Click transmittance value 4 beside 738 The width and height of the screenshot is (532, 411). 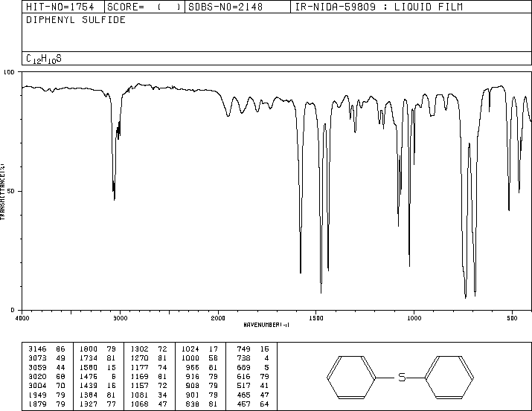(266, 358)
